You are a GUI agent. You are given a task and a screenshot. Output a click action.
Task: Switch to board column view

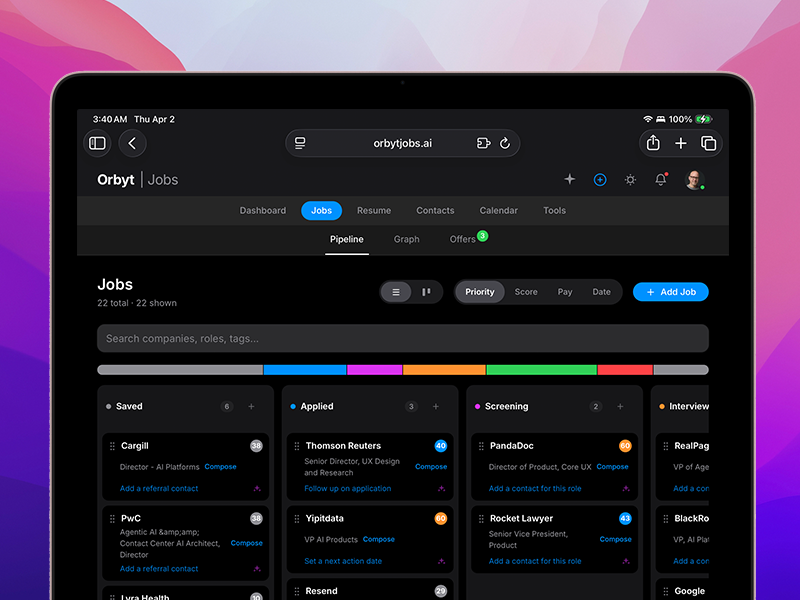click(x=426, y=292)
